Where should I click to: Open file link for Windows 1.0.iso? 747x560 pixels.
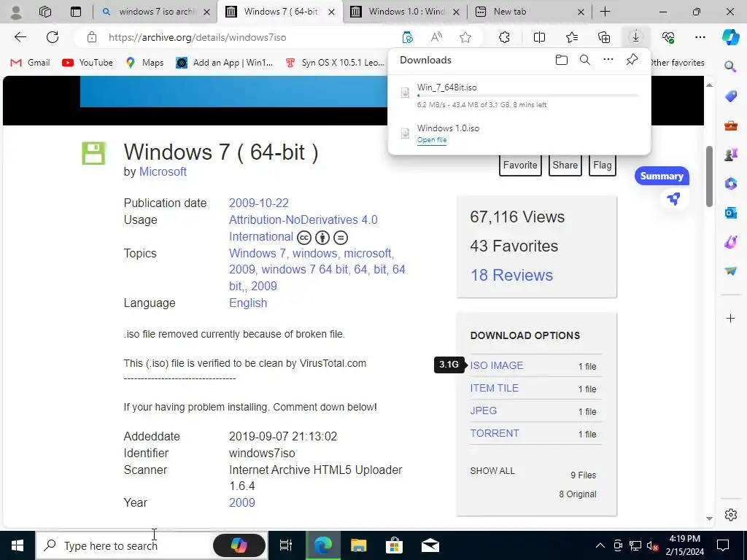[432, 140]
